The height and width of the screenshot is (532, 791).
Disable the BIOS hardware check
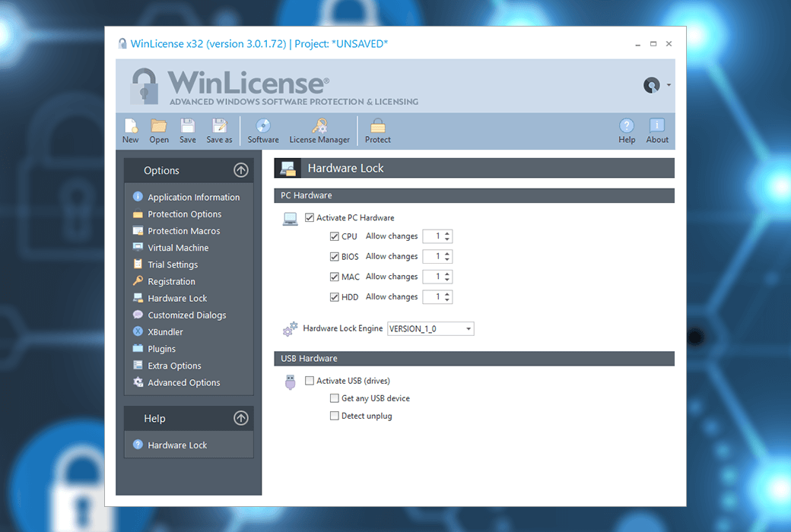pyautogui.click(x=334, y=256)
